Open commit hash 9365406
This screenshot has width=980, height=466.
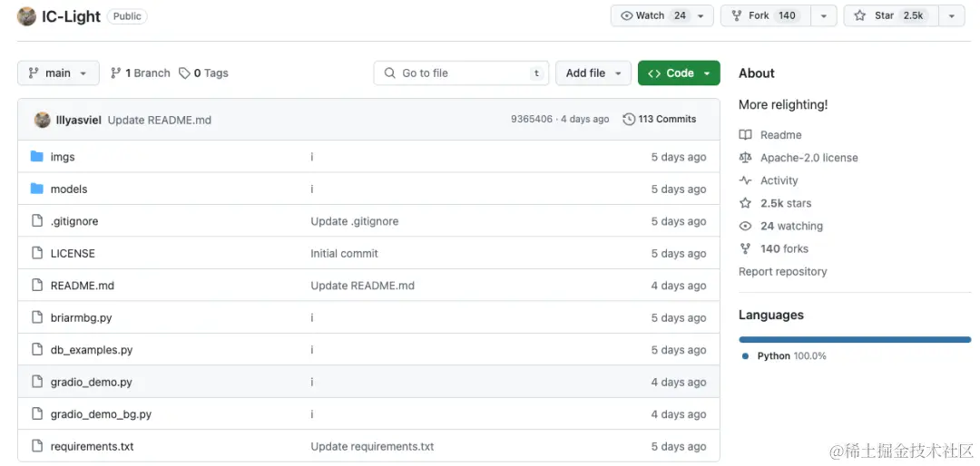[531, 119]
